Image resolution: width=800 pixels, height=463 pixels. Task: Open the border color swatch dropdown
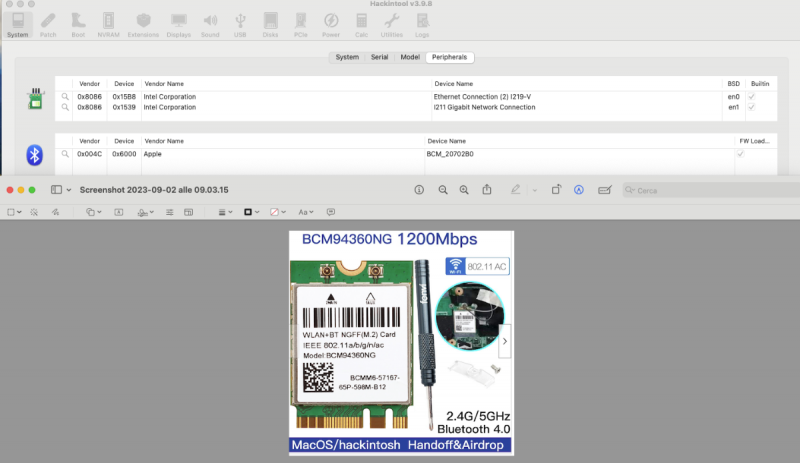point(252,212)
